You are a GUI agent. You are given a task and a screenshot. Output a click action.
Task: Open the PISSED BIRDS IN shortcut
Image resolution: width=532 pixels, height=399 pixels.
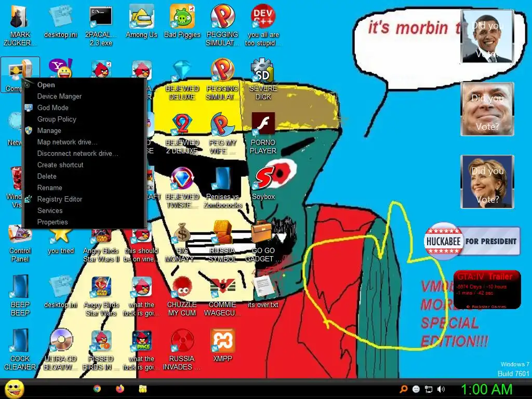(x=101, y=350)
